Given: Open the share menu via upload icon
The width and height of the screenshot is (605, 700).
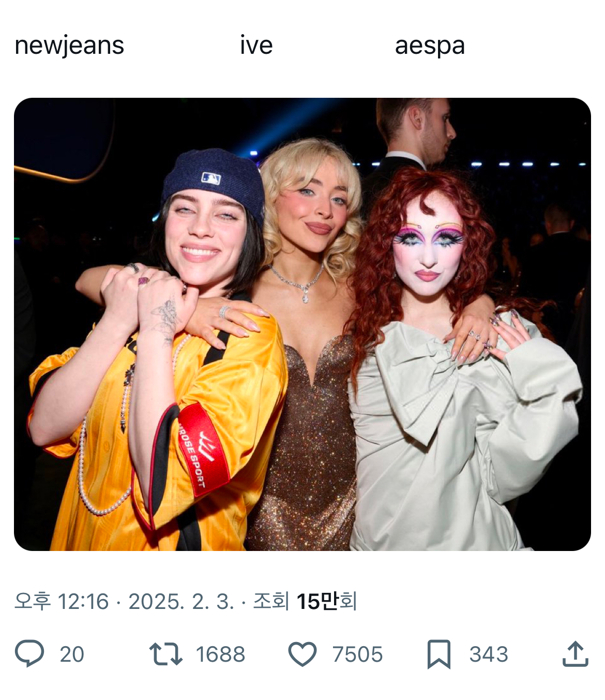Looking at the screenshot, I should pos(575,654).
